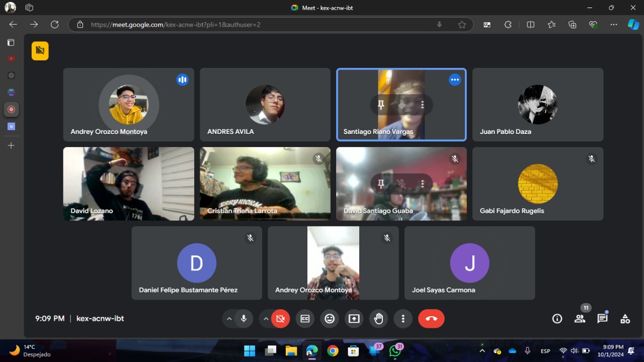Open the Extensions puzzle icon
Viewport: 644px width, 362px height.
508,24
